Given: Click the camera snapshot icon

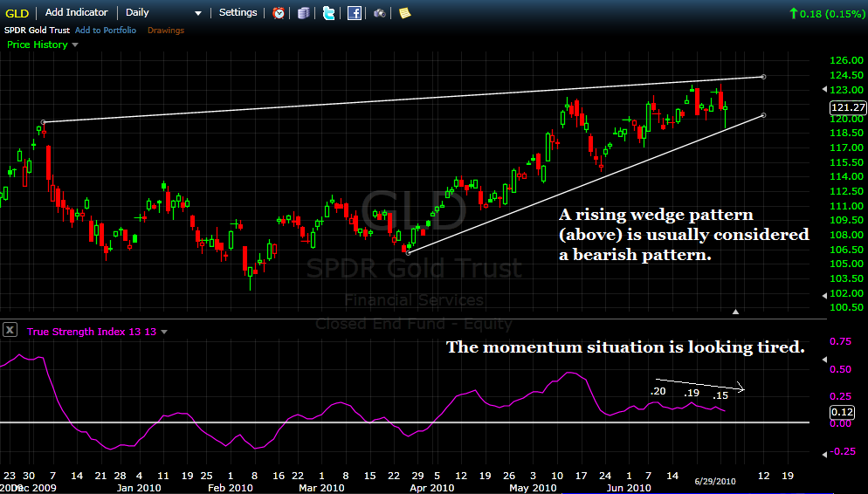Looking at the screenshot, I should point(380,13).
